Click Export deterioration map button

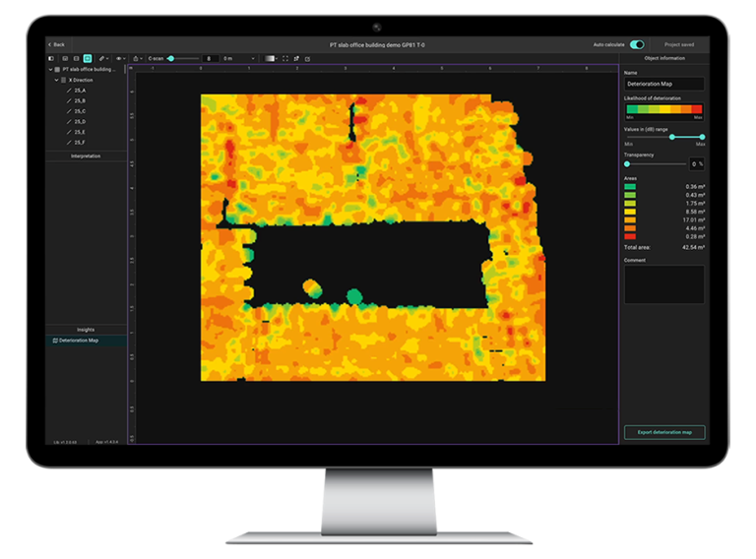[x=664, y=432]
